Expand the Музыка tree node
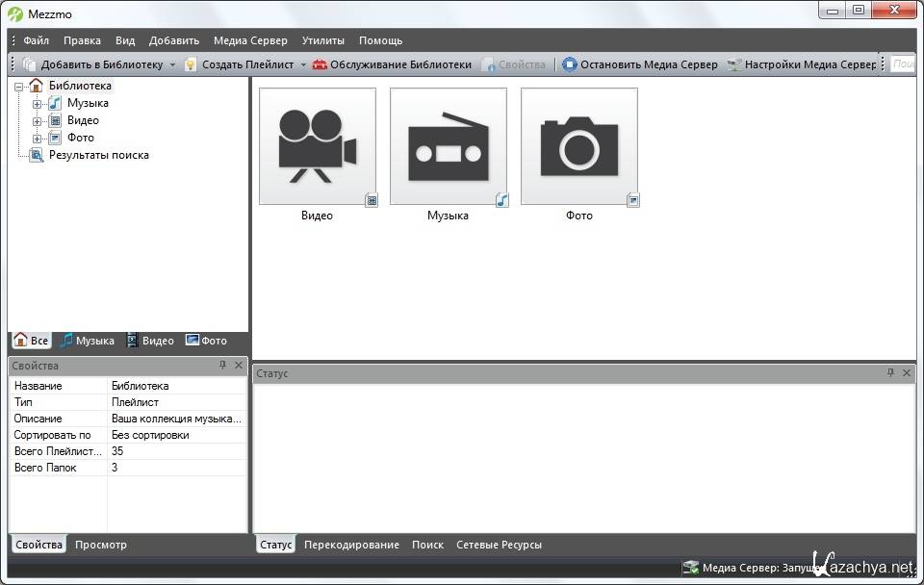The width and height of the screenshot is (924, 585). [38, 103]
